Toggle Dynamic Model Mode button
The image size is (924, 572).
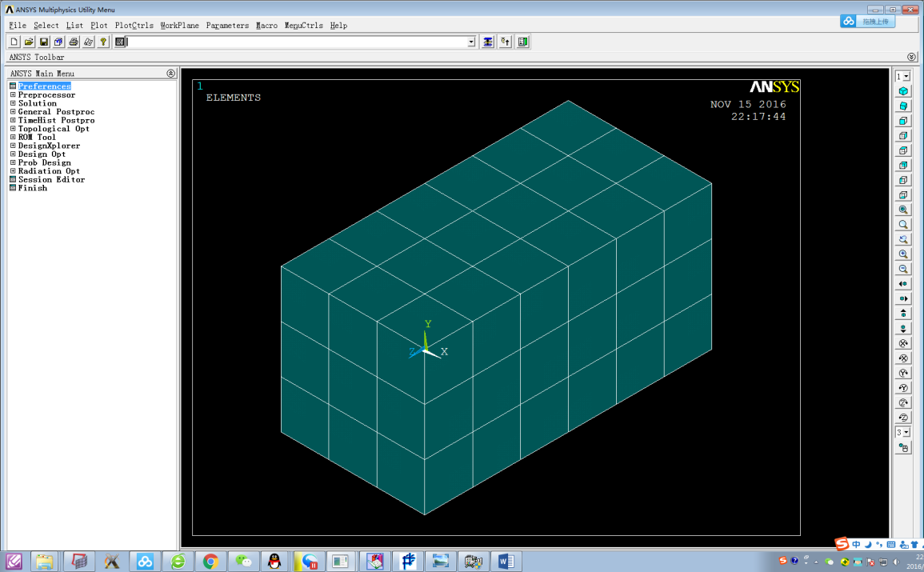point(903,448)
